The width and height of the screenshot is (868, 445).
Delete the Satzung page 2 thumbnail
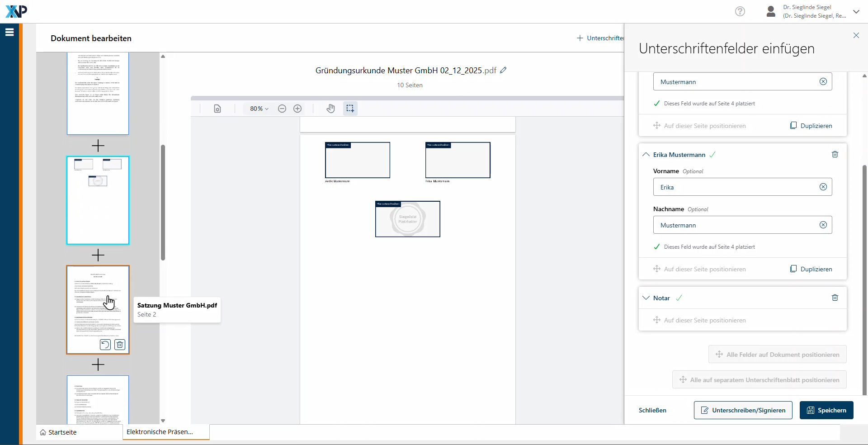click(120, 345)
